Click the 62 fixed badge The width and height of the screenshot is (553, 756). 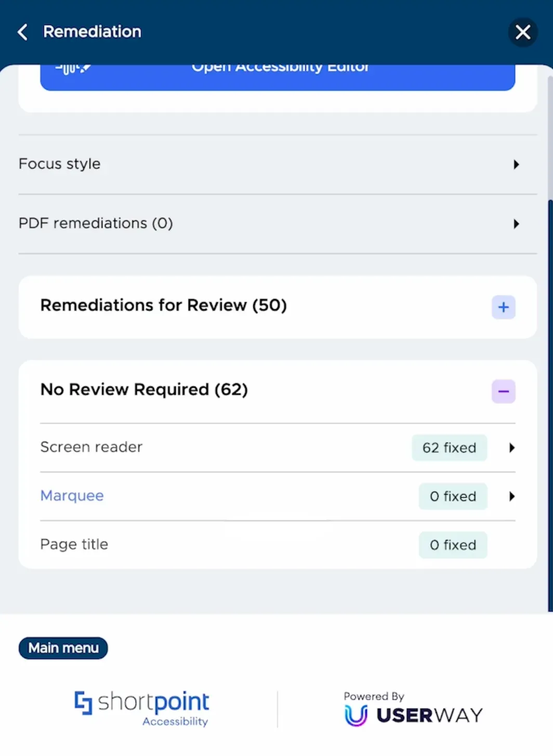click(450, 448)
